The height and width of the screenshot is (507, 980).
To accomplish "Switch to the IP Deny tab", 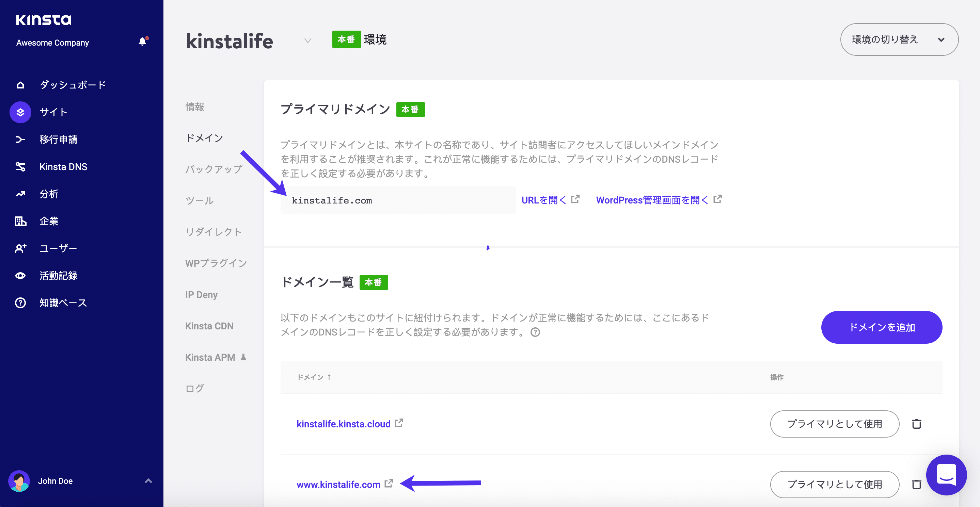I will pyautogui.click(x=201, y=295).
